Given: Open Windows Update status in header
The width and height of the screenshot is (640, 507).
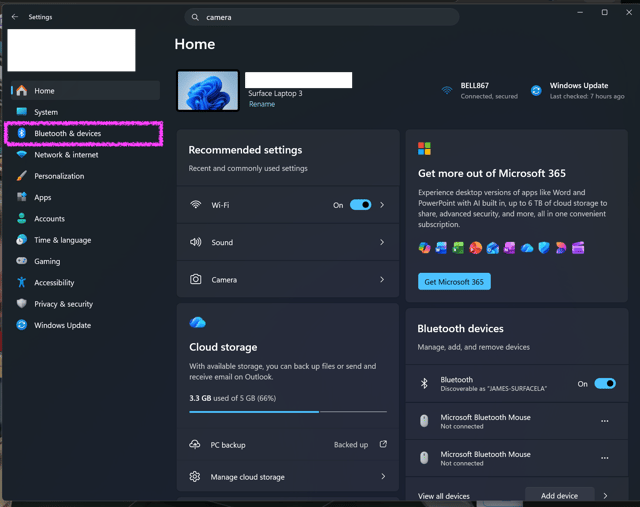Looking at the screenshot, I should tap(577, 90).
